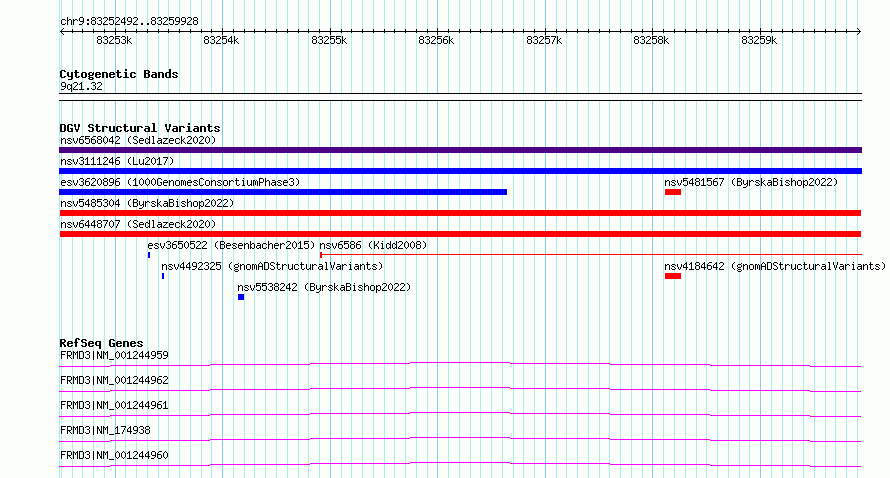The image size is (890, 478).
Task: Click the right arrowhead of the coordinate ruler
Action: click(x=859, y=32)
